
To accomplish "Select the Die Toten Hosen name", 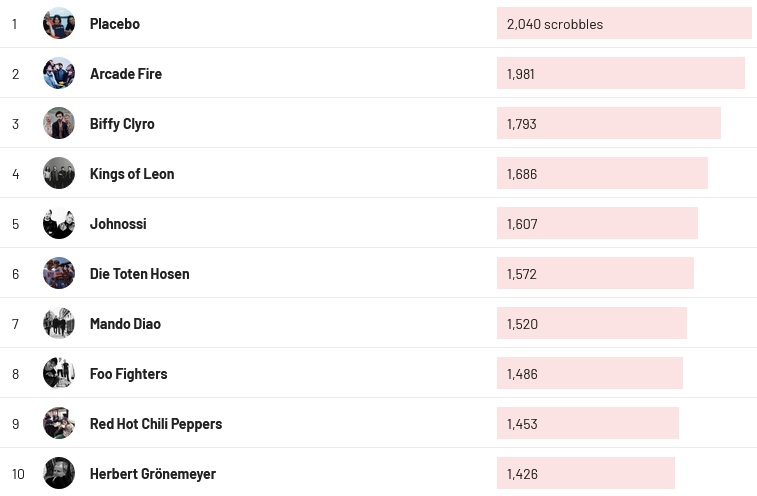I will pyautogui.click(x=139, y=274).
